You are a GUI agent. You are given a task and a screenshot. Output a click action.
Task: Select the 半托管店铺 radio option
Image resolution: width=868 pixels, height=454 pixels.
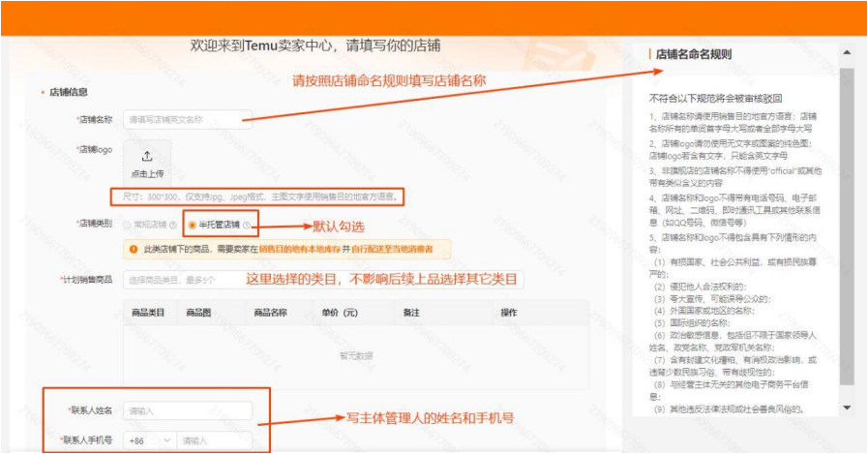point(193,225)
